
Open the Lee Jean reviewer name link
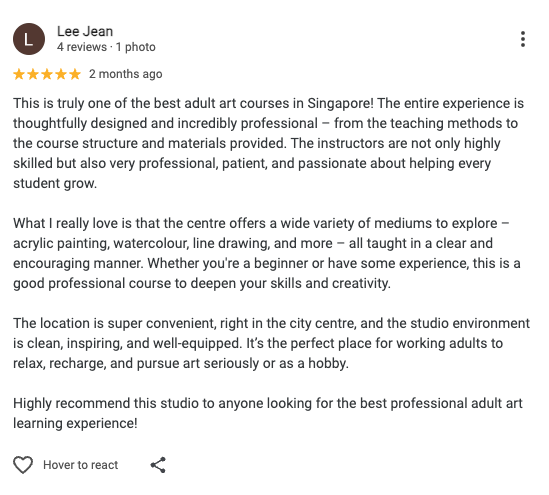pyautogui.click(x=85, y=32)
